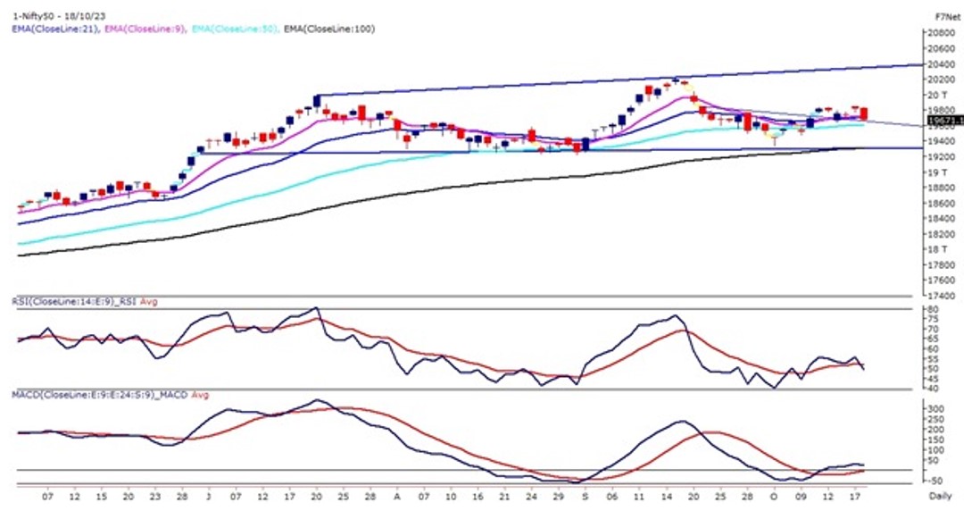Click the 19800 price axis label

click(943, 111)
